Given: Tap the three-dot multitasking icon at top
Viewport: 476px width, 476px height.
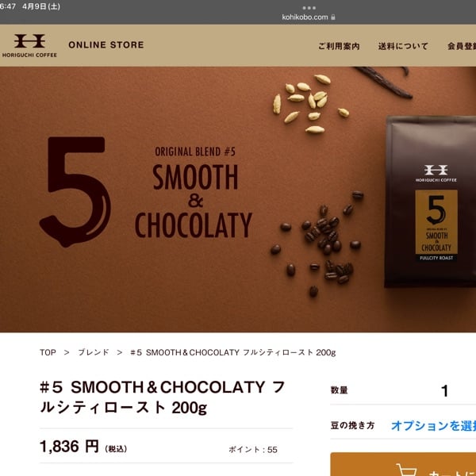Looking at the screenshot, I should (309, 8).
